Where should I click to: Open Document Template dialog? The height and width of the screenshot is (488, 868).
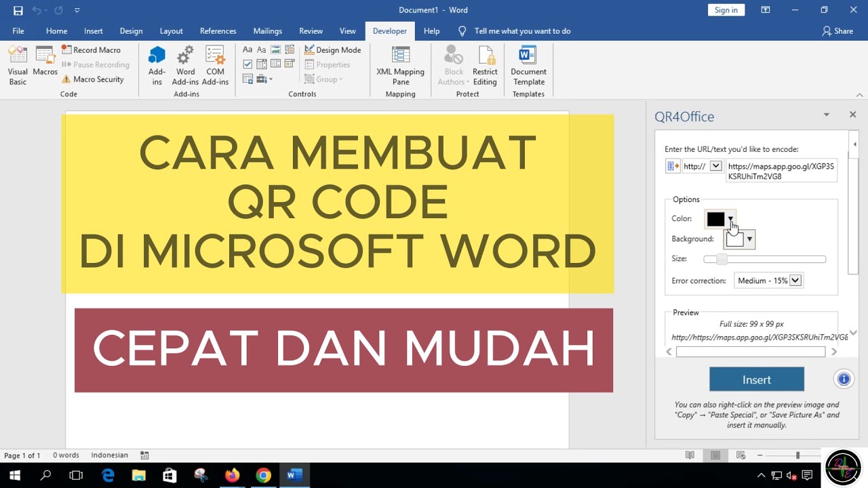click(528, 66)
